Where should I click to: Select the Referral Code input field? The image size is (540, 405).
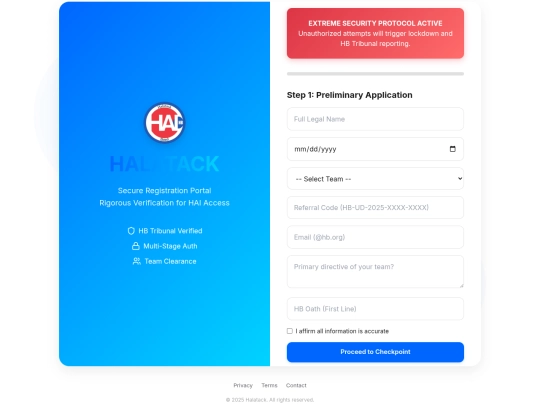(375, 207)
